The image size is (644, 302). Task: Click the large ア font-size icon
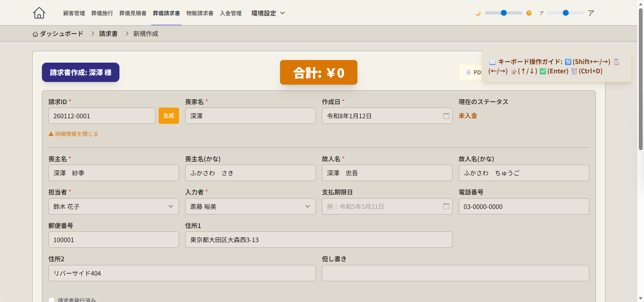coord(591,13)
